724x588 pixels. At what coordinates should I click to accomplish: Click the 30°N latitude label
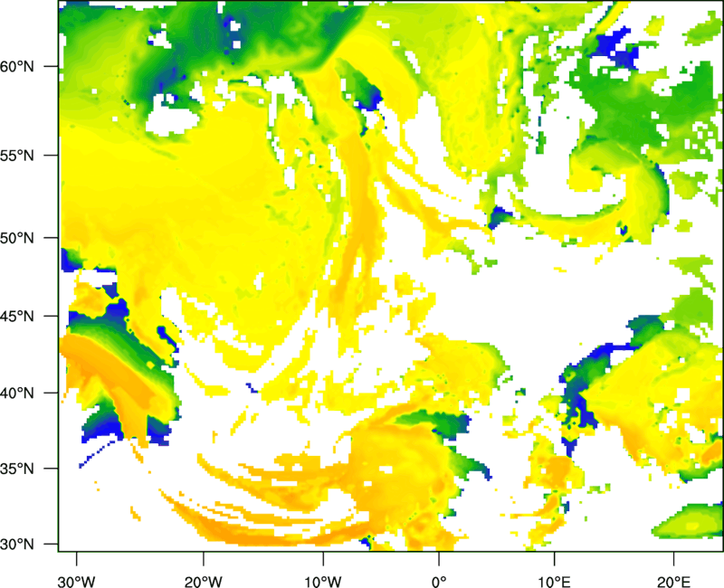(17, 545)
